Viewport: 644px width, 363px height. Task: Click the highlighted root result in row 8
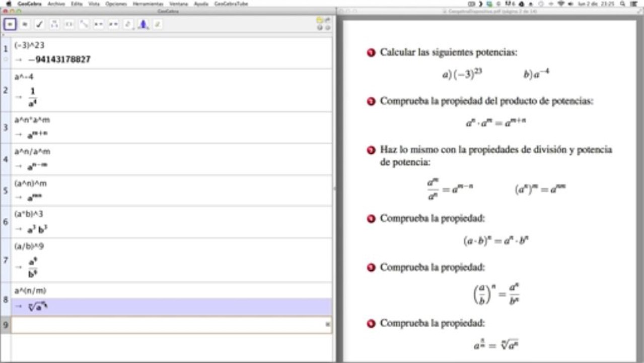click(x=38, y=306)
